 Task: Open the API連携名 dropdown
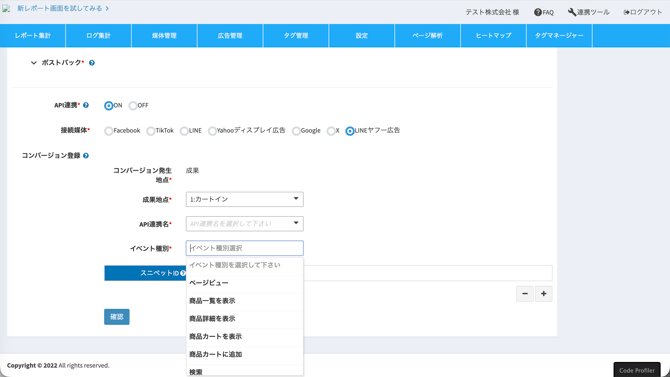[244, 224]
